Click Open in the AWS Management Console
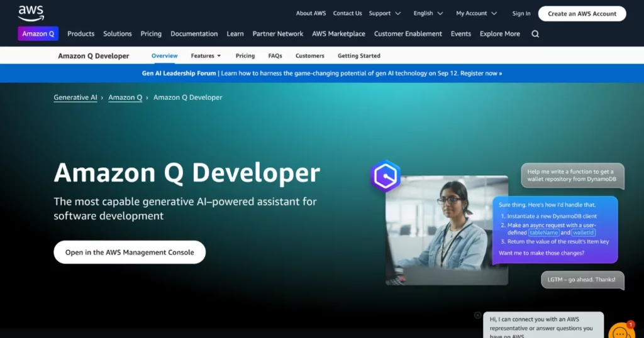 point(130,253)
